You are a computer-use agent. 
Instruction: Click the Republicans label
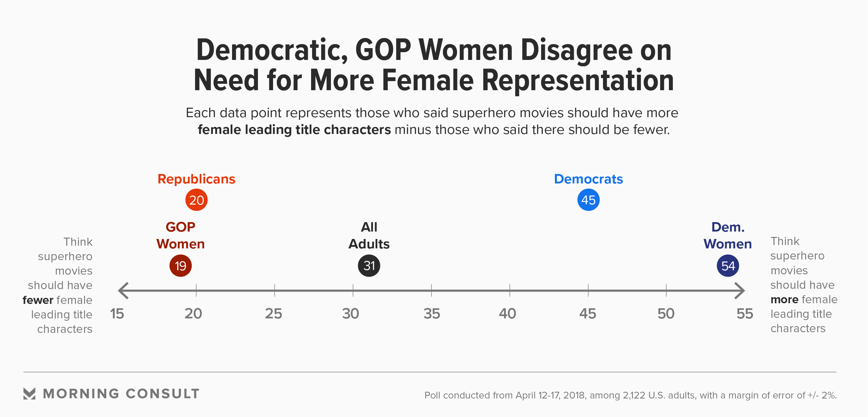[x=196, y=179]
